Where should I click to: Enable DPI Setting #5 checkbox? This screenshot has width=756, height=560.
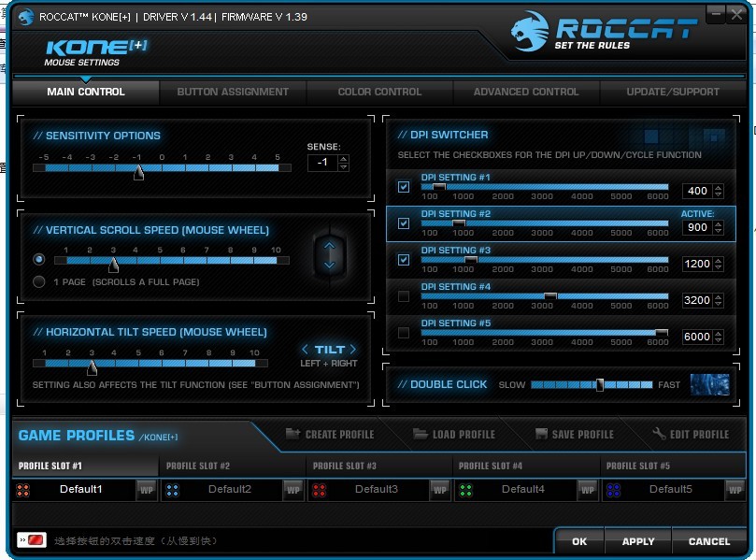(x=404, y=333)
